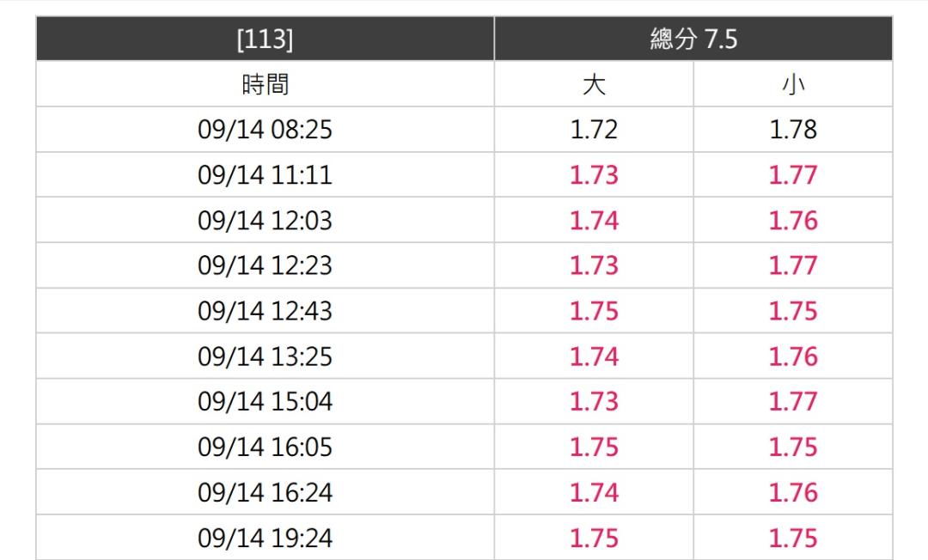The height and width of the screenshot is (560, 928).
Task: Select the 09/14 19:24 time cell
Action: [x=265, y=538]
